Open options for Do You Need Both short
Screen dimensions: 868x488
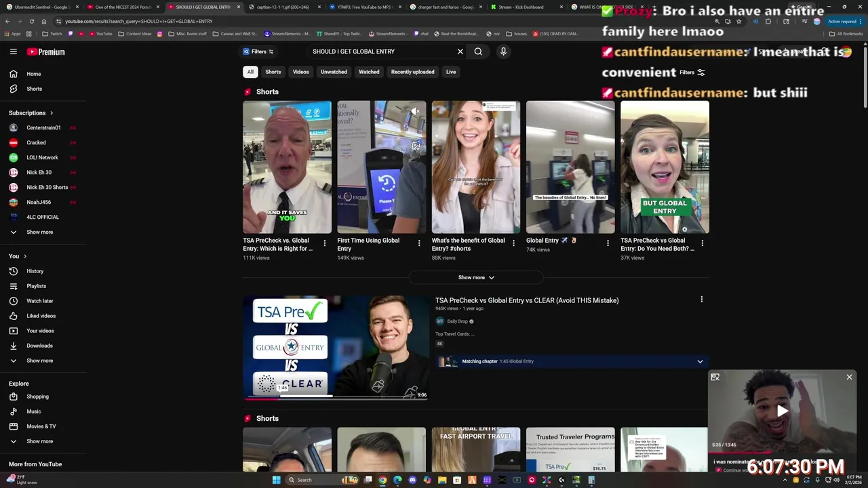click(x=702, y=243)
